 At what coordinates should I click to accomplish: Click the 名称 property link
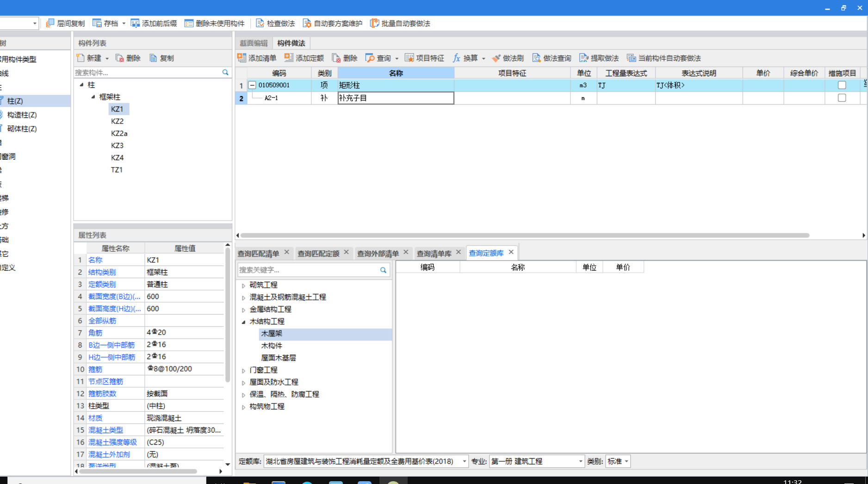point(95,260)
